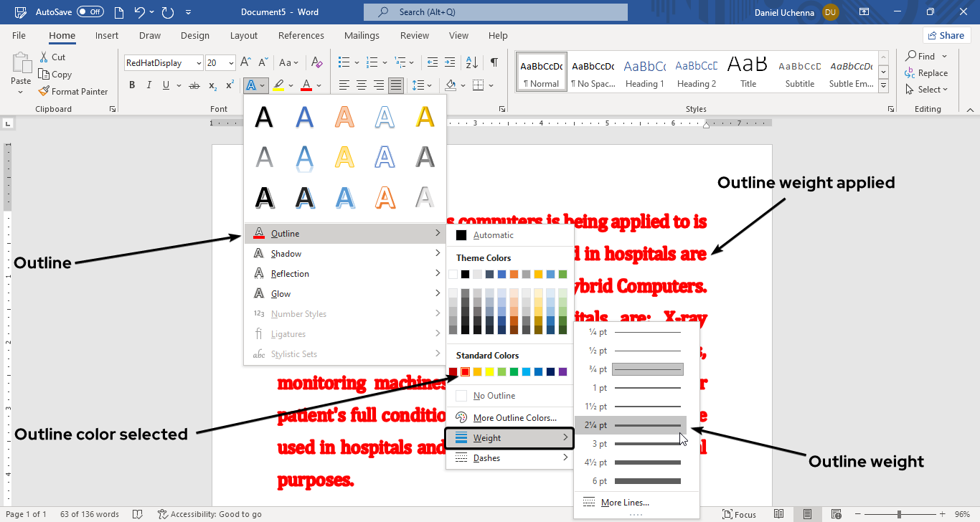Pick the purple standard color swatch

(562, 371)
